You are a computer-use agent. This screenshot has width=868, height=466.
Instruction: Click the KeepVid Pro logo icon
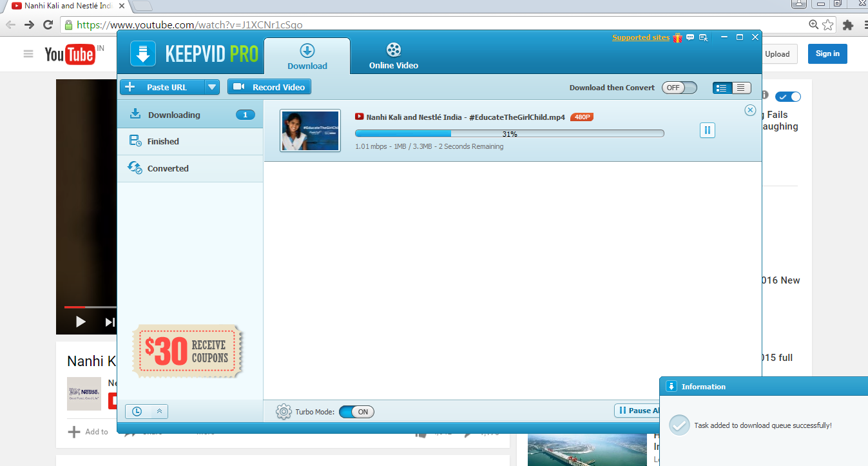(x=143, y=53)
